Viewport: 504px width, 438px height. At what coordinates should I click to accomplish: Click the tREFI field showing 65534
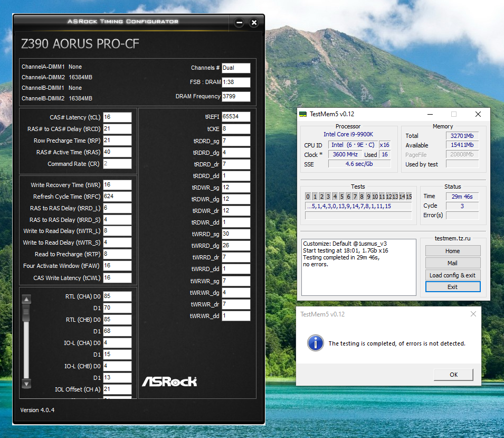pos(236,116)
